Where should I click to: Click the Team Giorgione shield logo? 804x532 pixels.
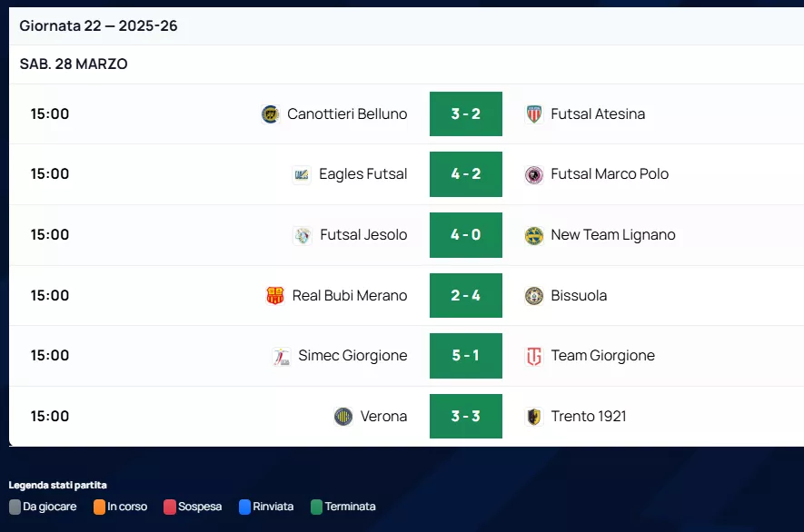(x=534, y=356)
